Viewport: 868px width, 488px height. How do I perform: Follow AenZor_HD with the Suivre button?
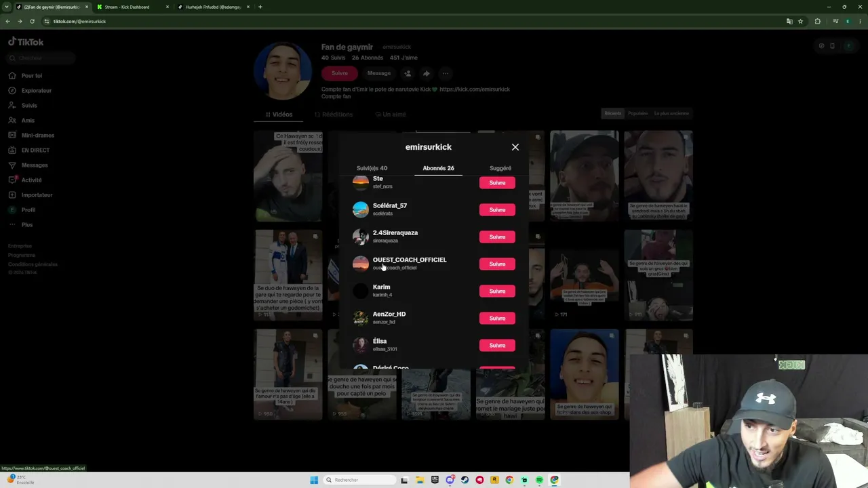(497, 318)
